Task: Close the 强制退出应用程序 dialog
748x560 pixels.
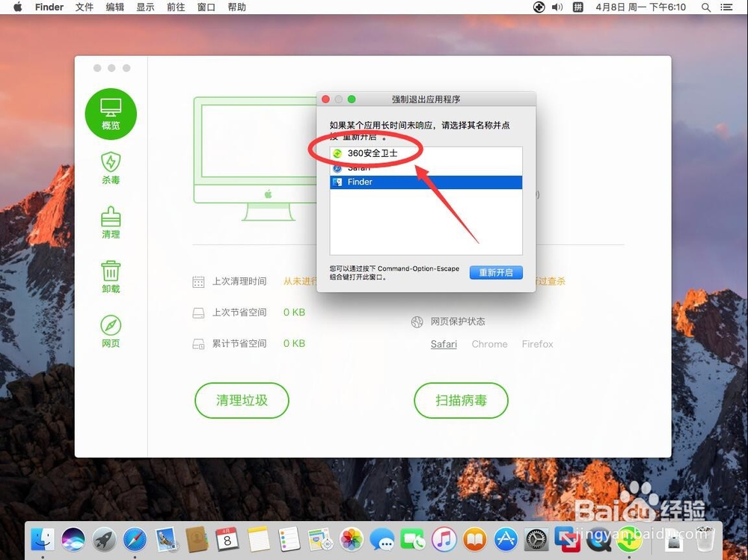Action: pos(326,99)
